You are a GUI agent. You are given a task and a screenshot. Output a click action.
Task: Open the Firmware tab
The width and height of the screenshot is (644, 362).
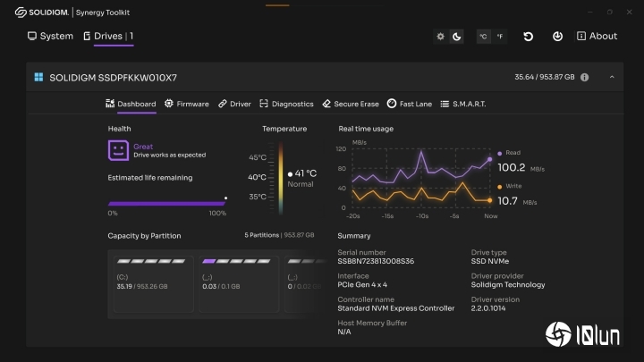tap(186, 105)
